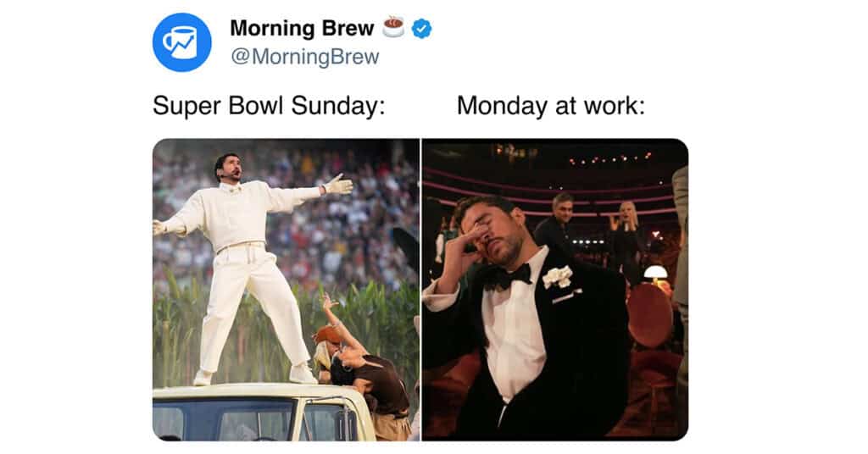
Task: Open the Morning Brew profile avatar
Action: click(x=181, y=42)
